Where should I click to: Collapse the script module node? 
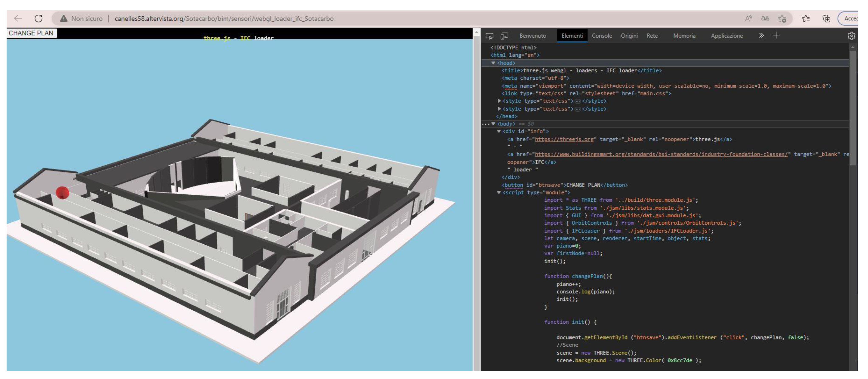499,192
